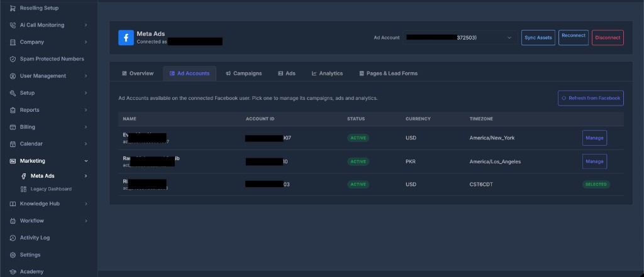Switch to the Overview tab
This screenshot has width=644, height=277.
coord(138,73)
